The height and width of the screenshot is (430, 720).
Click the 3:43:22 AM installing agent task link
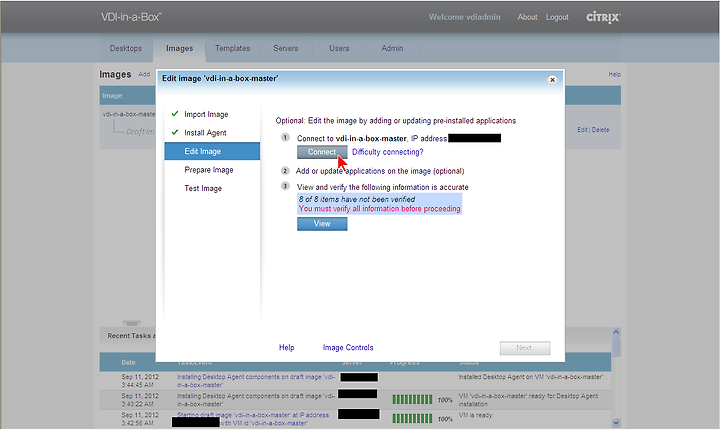(x=256, y=400)
